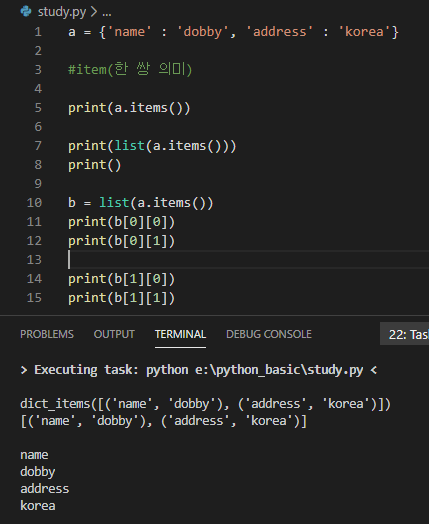Place cursor in the dictionary assignment line
The width and height of the screenshot is (429, 524).
pos(233,32)
